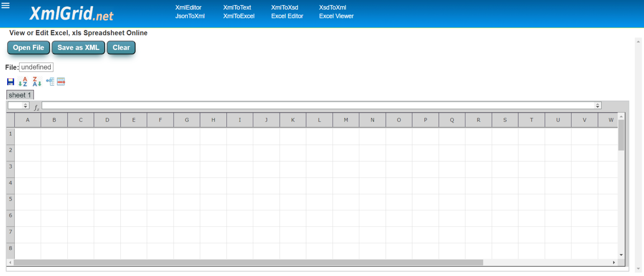Image resolution: width=644 pixels, height=276 pixels.
Task: Click the Save as XML button
Action: click(x=78, y=47)
